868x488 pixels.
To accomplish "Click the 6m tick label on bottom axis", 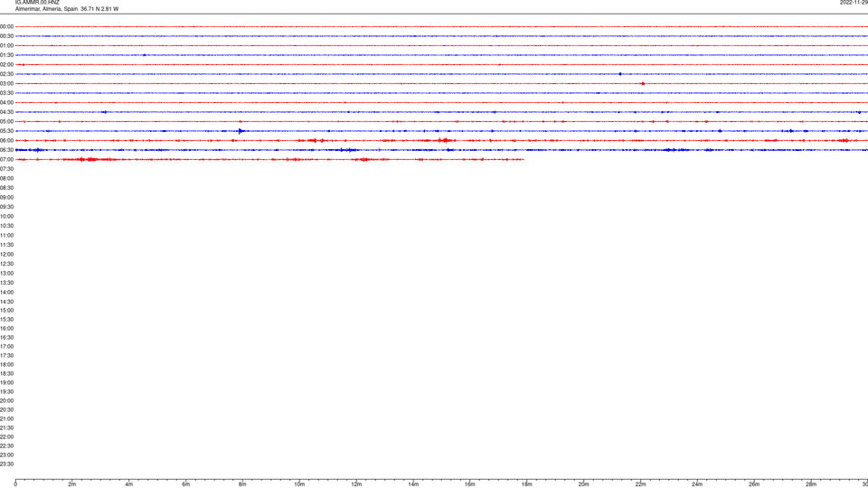I will (x=186, y=484).
